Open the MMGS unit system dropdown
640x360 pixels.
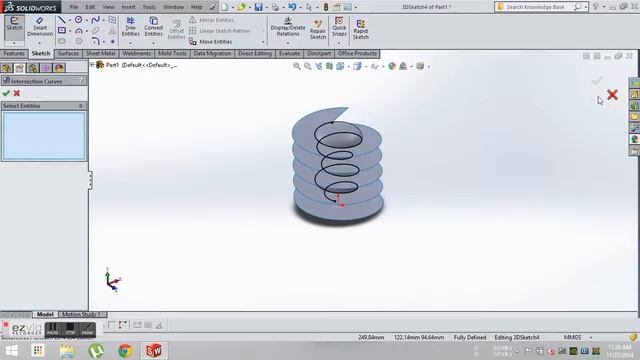click(x=591, y=338)
